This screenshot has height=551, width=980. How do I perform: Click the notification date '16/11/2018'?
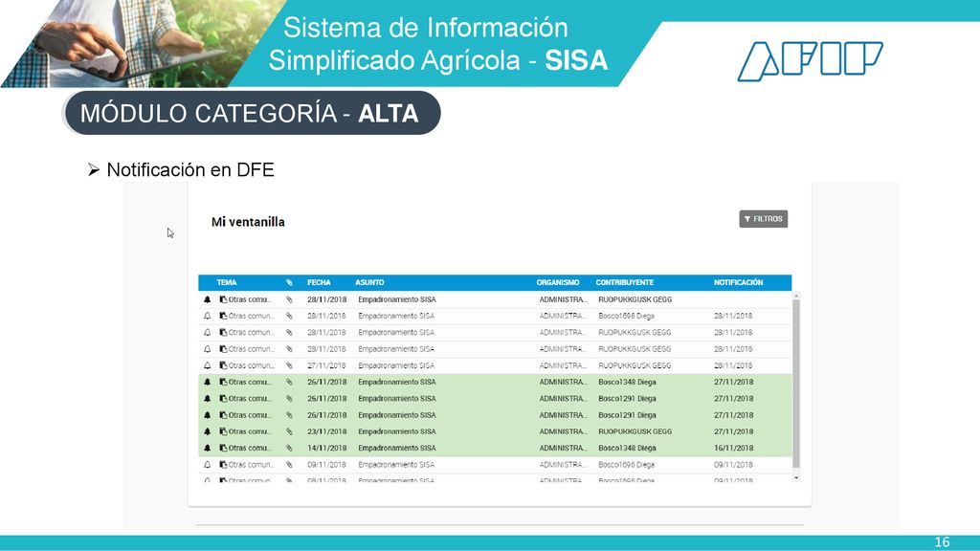coord(734,448)
